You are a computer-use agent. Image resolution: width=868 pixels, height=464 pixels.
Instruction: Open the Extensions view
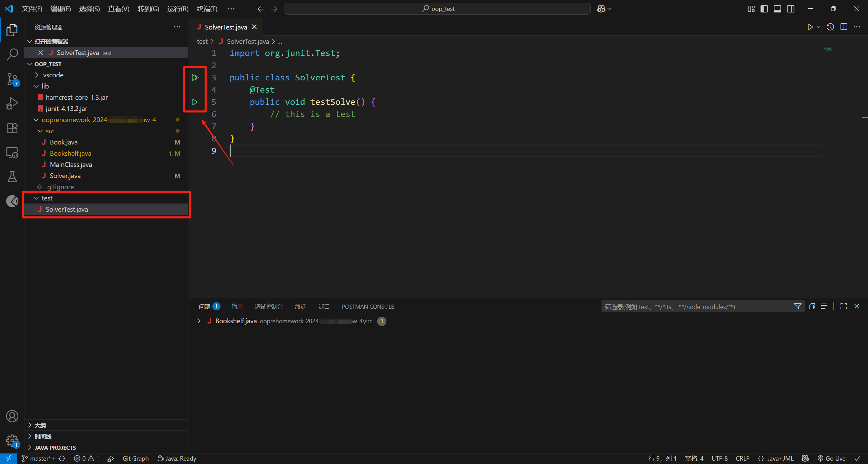12,128
